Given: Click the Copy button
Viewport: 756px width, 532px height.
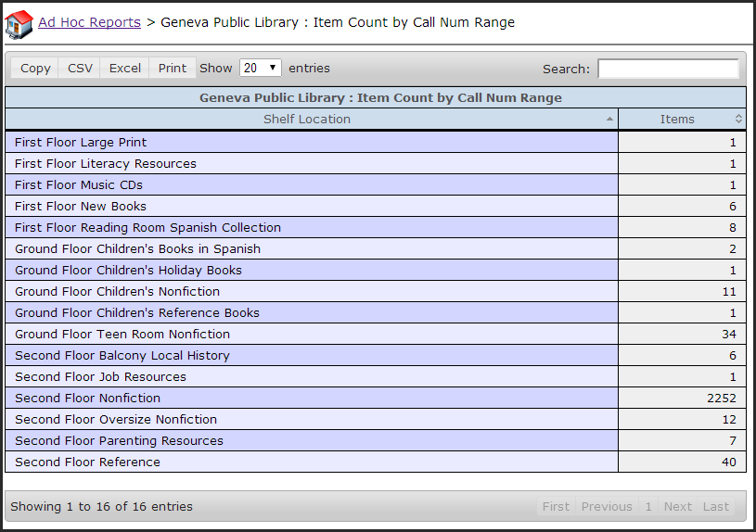Looking at the screenshot, I should pyautogui.click(x=34, y=68).
